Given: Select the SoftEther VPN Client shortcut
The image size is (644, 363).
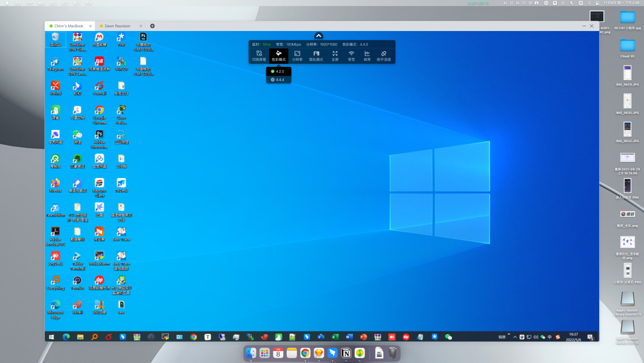Looking at the screenshot, I should point(77,42).
